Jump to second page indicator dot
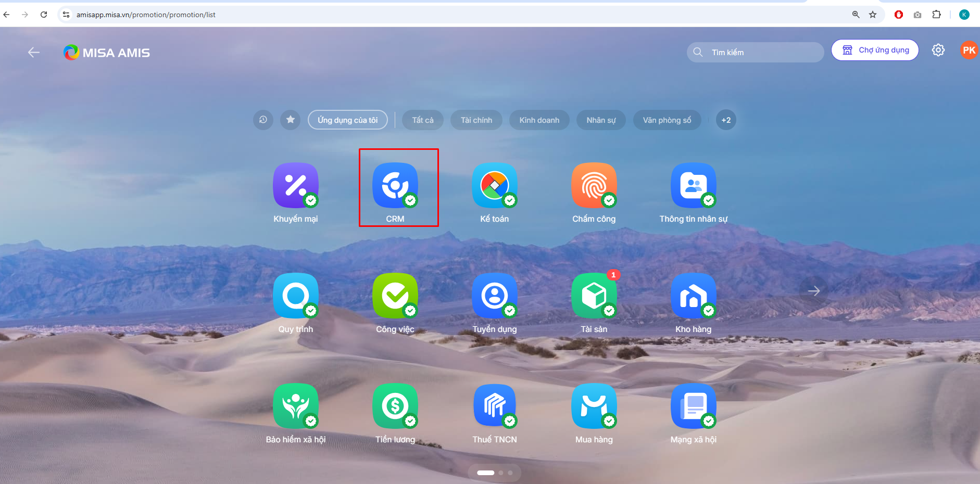Screen dimensions: 980x484 coord(501,473)
